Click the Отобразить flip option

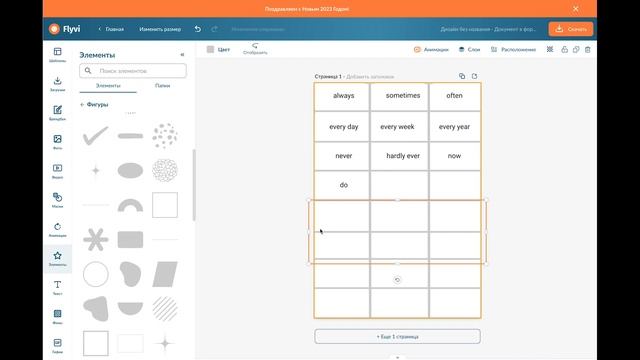pos(255,49)
